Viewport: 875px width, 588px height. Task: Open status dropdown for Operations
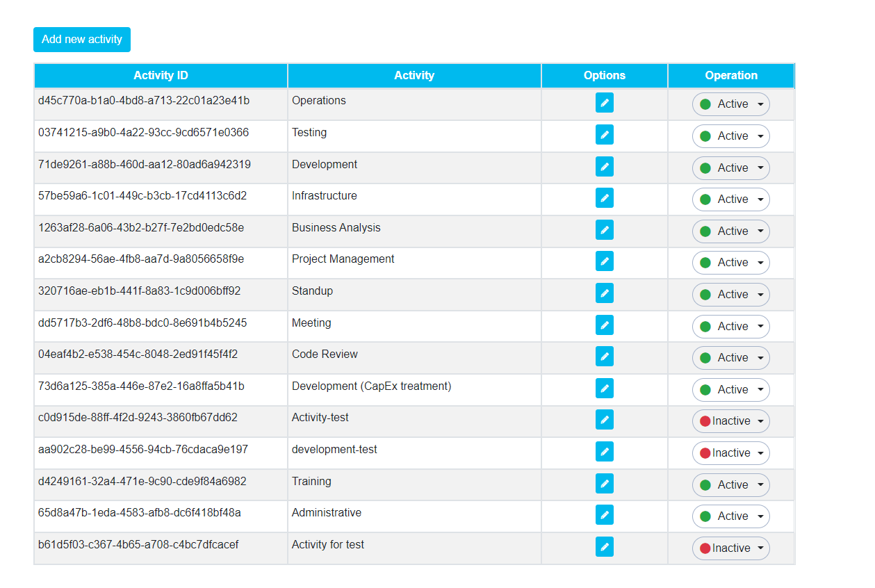click(x=731, y=104)
